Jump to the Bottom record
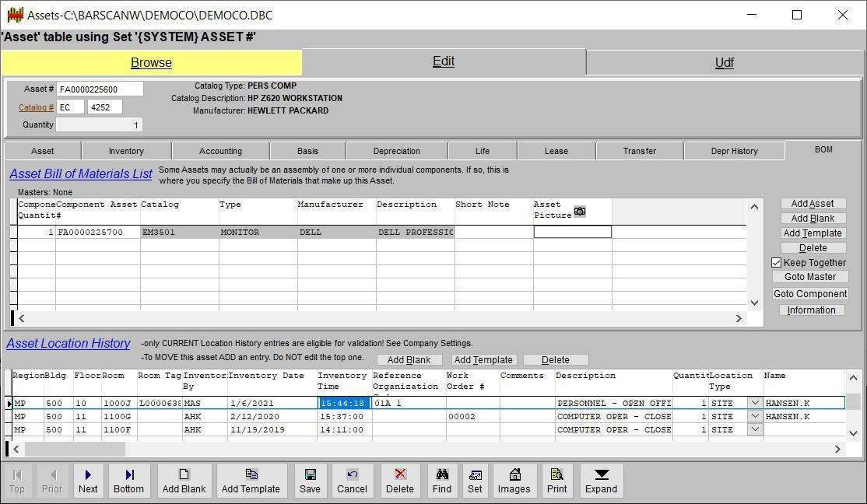Image resolution: width=867 pixels, height=504 pixels. pyautogui.click(x=128, y=480)
